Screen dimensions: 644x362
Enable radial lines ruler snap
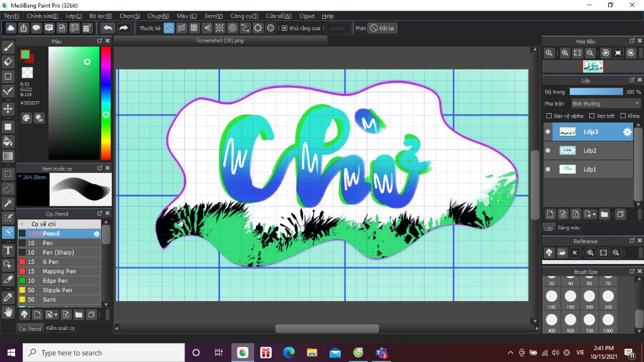click(x=219, y=28)
